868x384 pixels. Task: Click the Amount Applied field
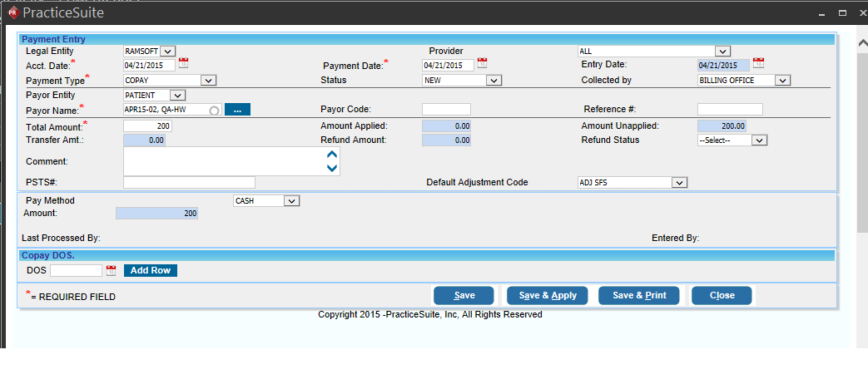(x=447, y=126)
